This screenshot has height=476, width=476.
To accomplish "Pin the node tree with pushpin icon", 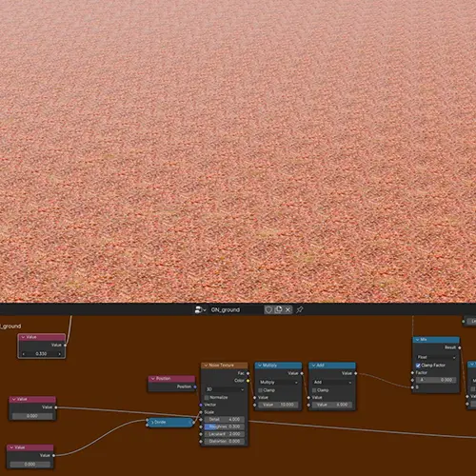I will (300, 309).
